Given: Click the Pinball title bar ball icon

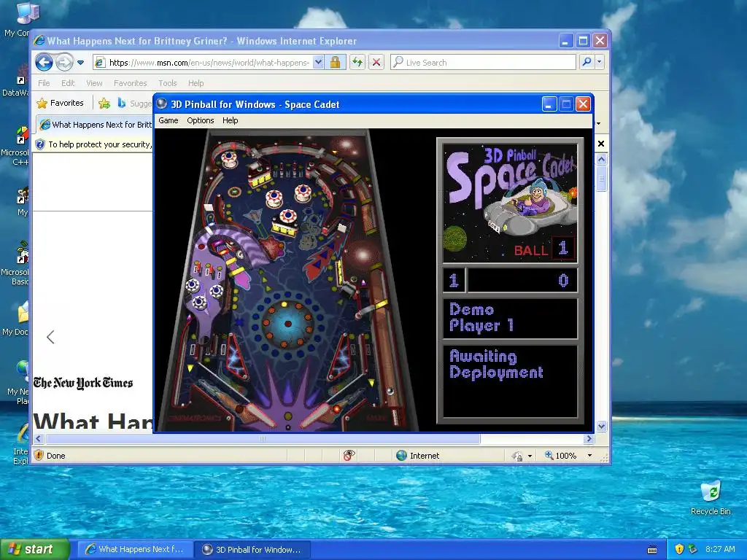Looking at the screenshot, I should coord(162,104).
